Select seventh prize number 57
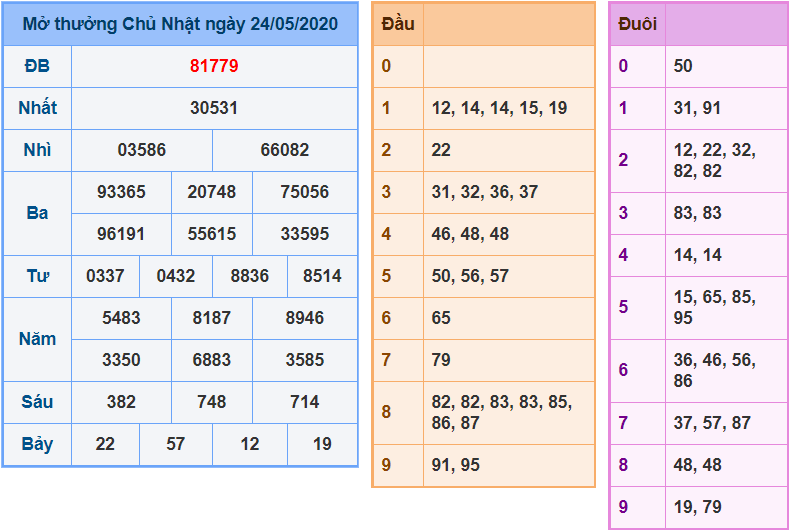This screenshot has width=790, height=532. (176, 444)
